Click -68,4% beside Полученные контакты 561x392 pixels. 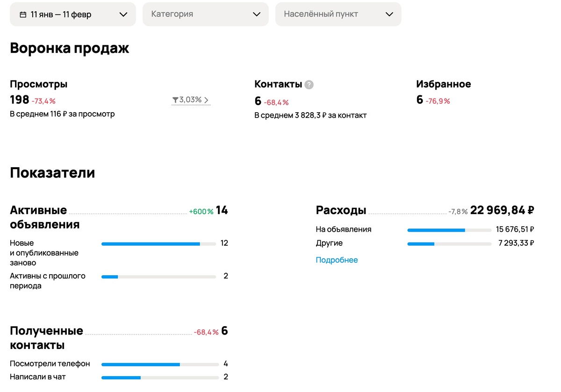pos(206,332)
